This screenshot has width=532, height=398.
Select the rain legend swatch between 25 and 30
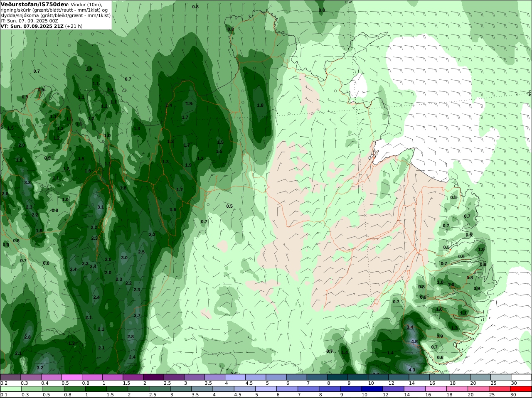coord(500,389)
